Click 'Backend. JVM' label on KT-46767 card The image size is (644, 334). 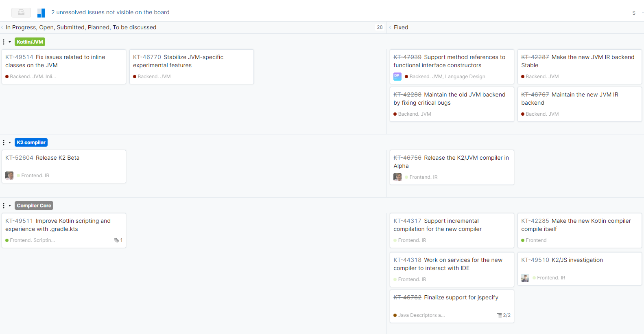[x=542, y=114]
